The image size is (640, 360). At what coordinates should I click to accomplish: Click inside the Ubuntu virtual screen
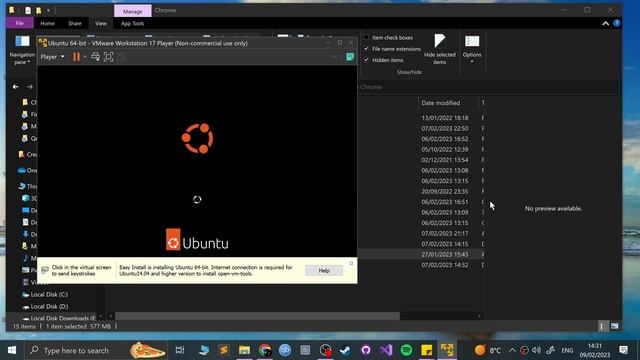click(197, 161)
